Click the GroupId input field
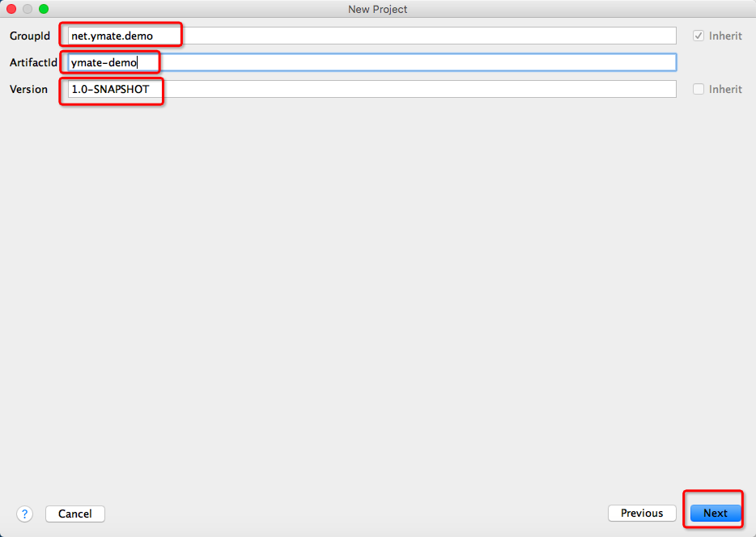The width and height of the screenshot is (756, 537). [x=372, y=36]
